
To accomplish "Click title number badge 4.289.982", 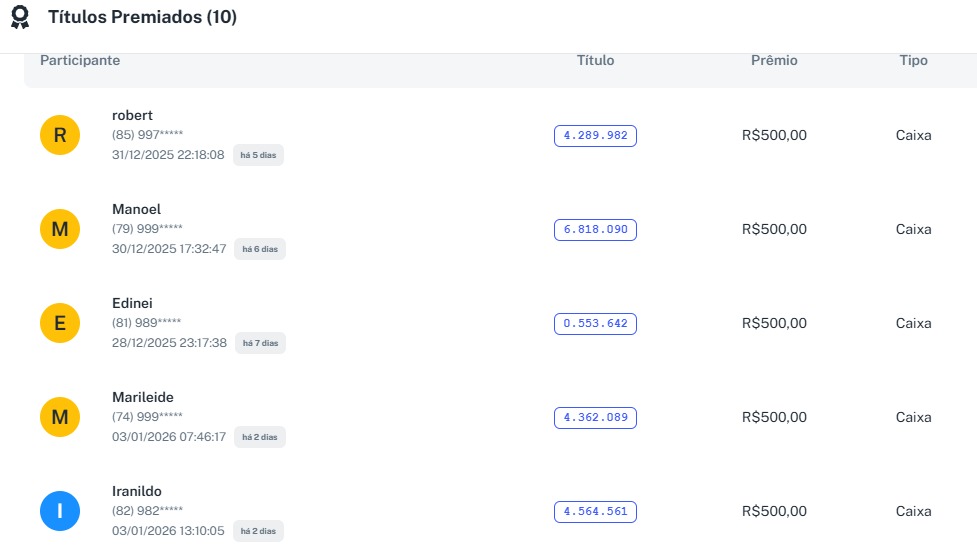I will 595,136.
